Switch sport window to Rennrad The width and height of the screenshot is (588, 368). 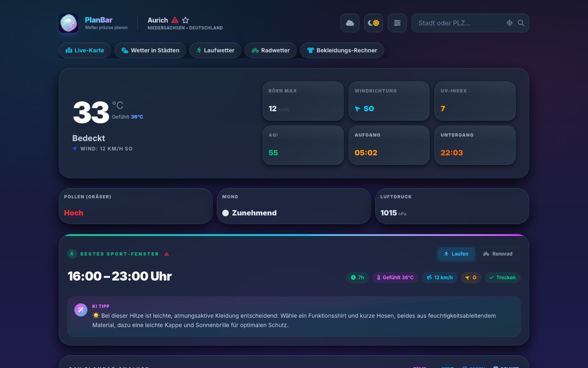click(498, 254)
